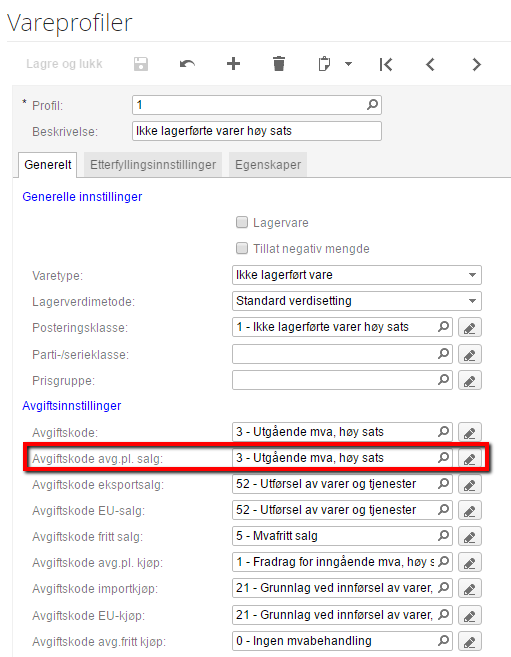Click Lagre og lukk button

[x=64, y=64]
